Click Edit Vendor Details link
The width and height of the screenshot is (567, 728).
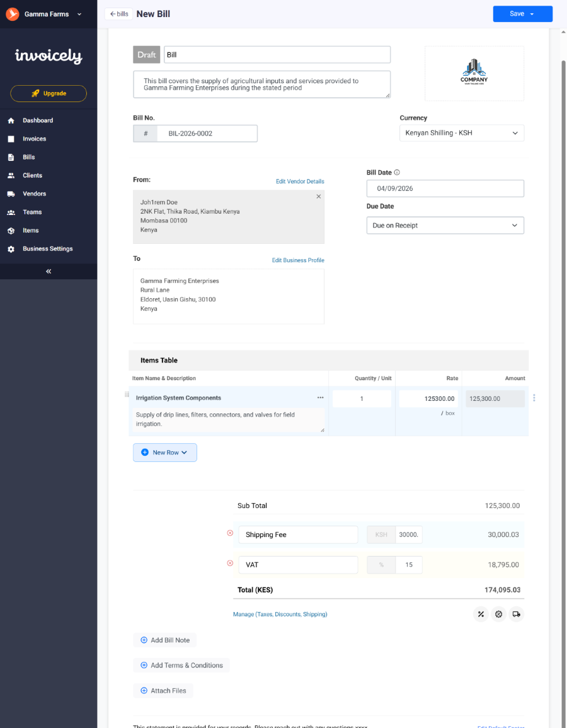tap(300, 182)
